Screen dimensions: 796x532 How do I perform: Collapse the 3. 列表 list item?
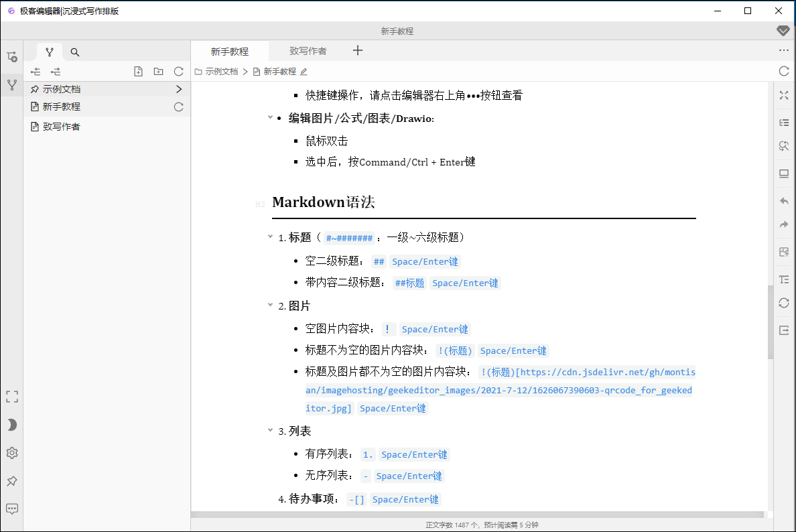[270, 430]
